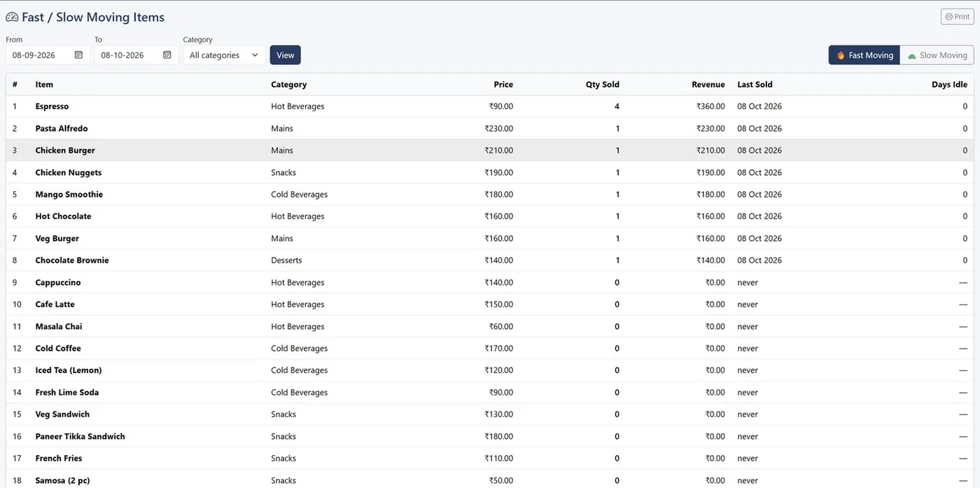980x488 pixels.
Task: Click the speedometer icon beside page title
Action: [12, 17]
